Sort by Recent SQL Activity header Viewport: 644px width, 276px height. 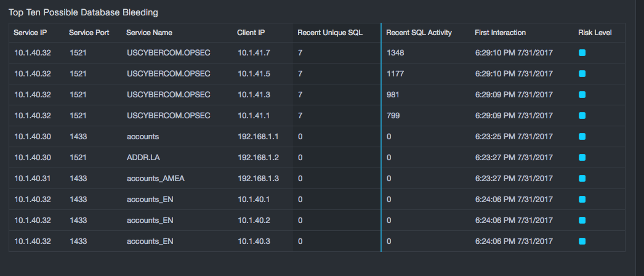tap(419, 33)
